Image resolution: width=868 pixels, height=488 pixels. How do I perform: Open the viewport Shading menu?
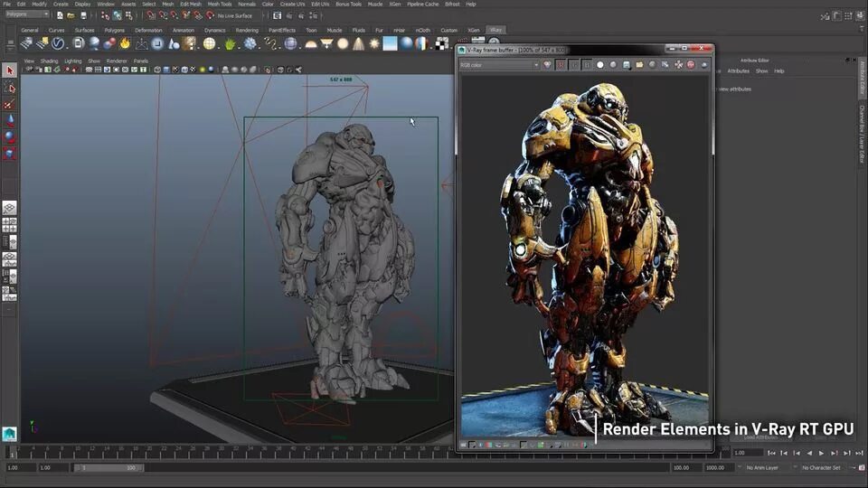[x=49, y=61]
